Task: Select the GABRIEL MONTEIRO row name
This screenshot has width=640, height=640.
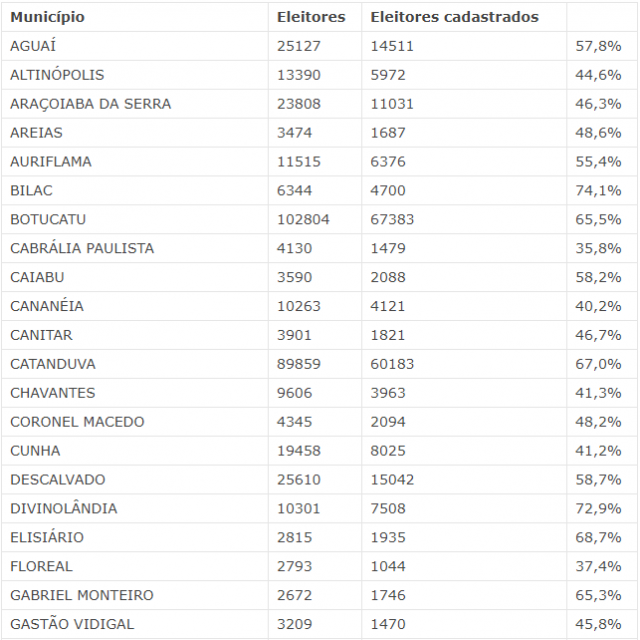Action: [x=82, y=595]
